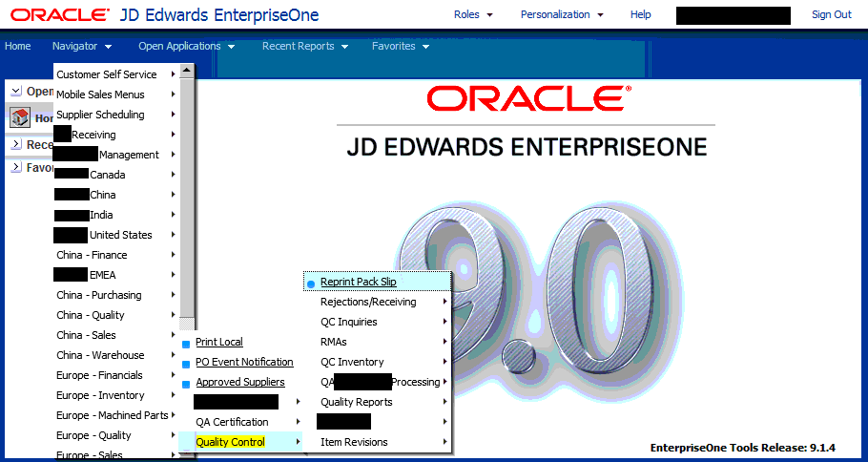
Task: Open the Personalization dropdown
Action: 562,15
